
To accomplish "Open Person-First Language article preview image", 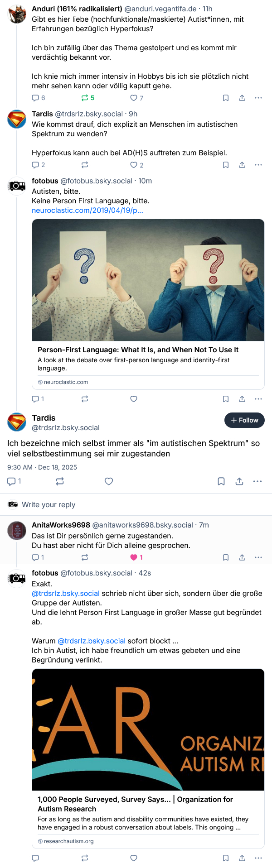I will [x=148, y=280].
